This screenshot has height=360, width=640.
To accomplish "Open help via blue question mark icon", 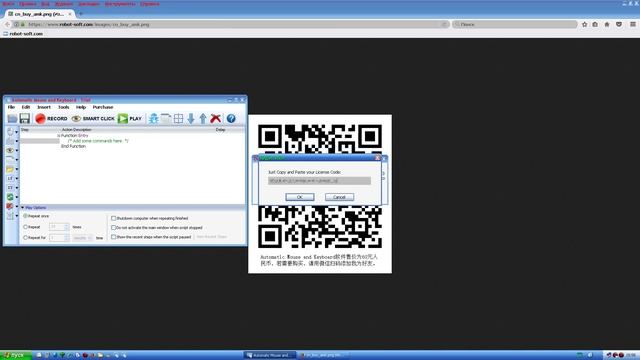I will tap(231, 118).
